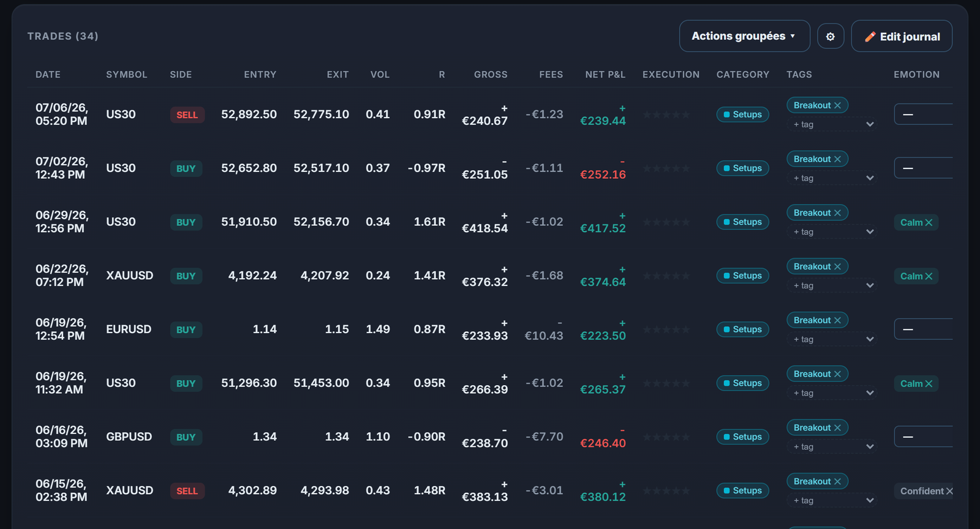Remove Confident emotion on 06/15/26 trade
Screen dimensions: 980x529
[949, 491]
